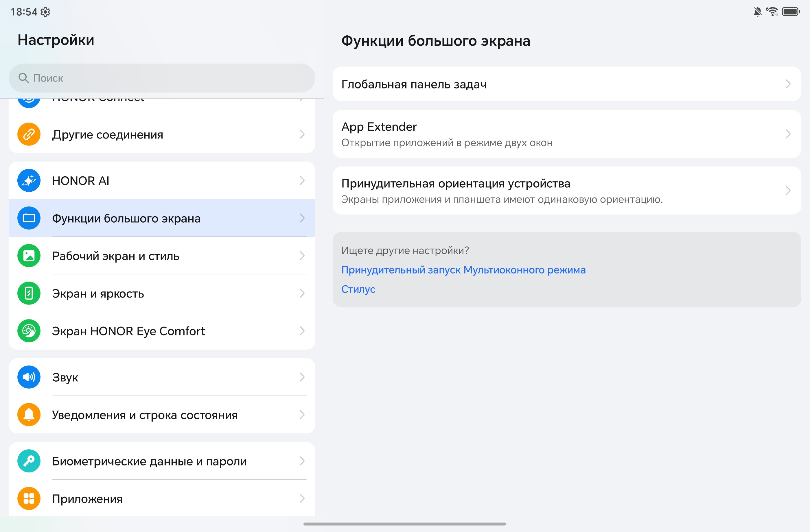810x532 pixels.
Task: Follow the Принудительный запуск Мультиоконного режима link
Action: 463,270
